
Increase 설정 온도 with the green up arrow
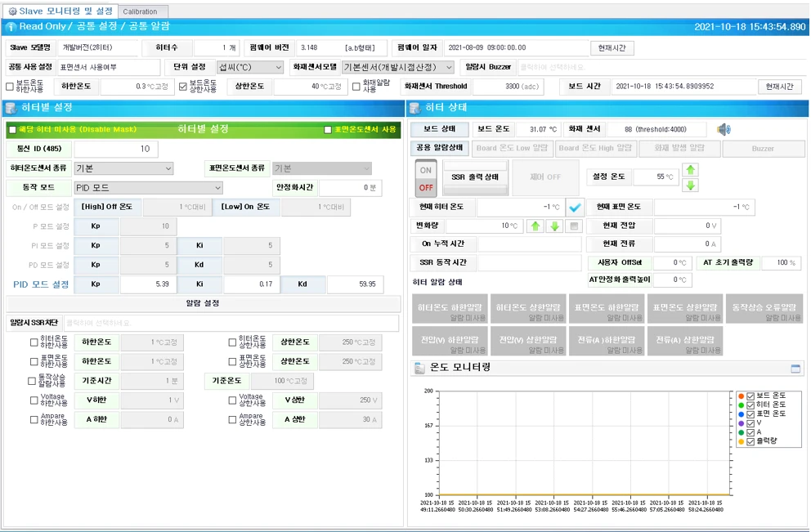point(691,170)
